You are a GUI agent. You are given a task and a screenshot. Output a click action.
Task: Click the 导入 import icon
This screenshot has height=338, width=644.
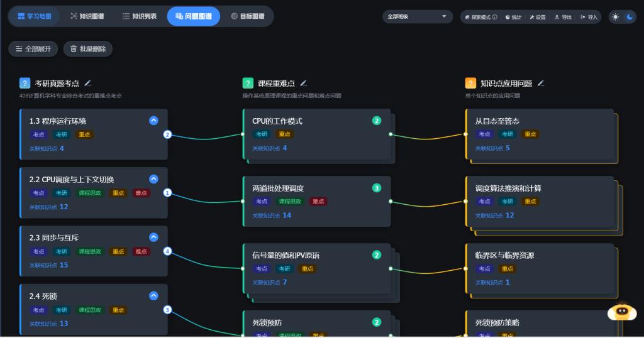pos(589,17)
